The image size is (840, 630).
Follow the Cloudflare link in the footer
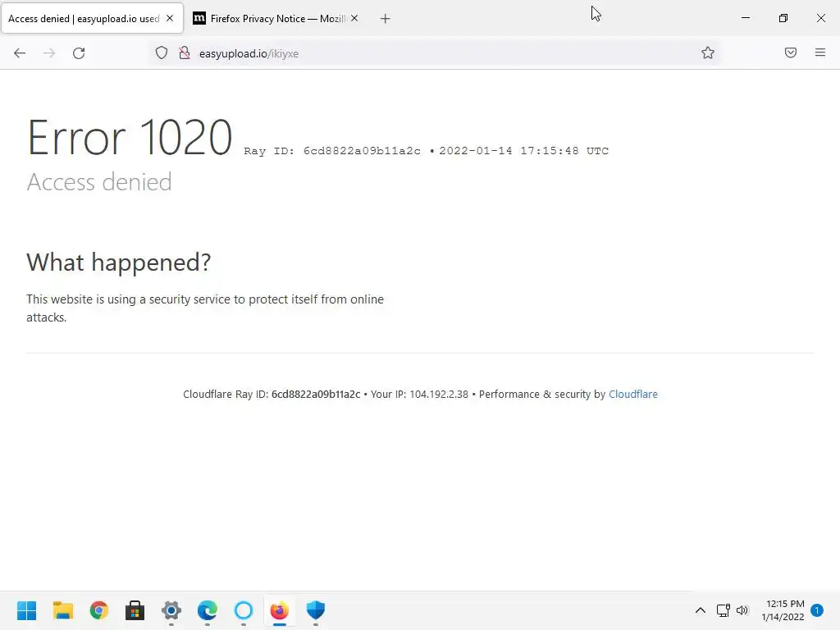pos(632,395)
